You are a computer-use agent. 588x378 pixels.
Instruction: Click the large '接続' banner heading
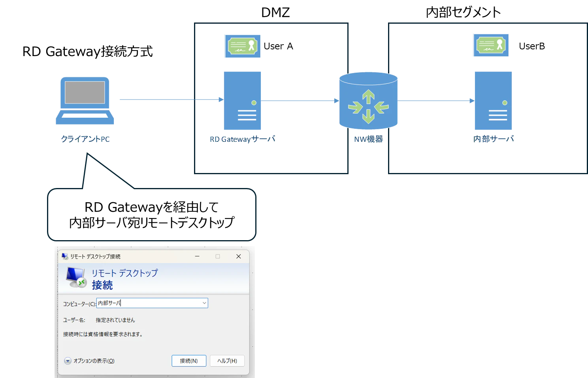102,285
